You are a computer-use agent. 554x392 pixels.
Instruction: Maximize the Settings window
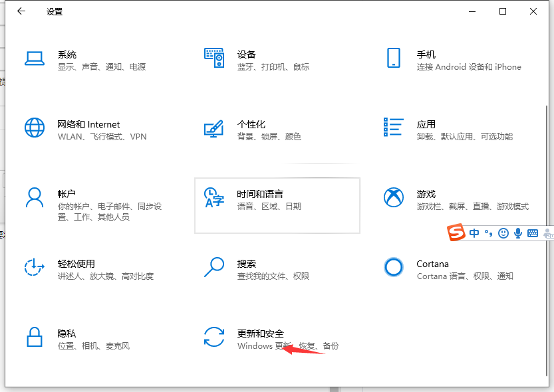(x=502, y=11)
